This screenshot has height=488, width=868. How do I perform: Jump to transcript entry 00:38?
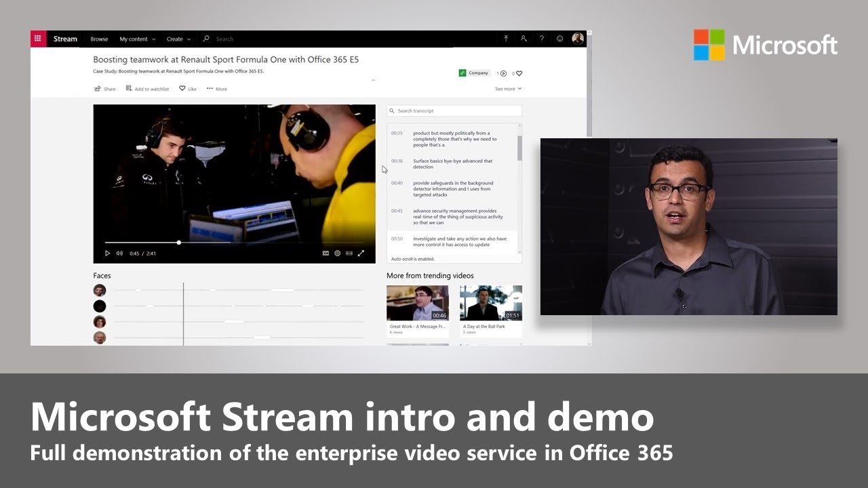point(452,164)
